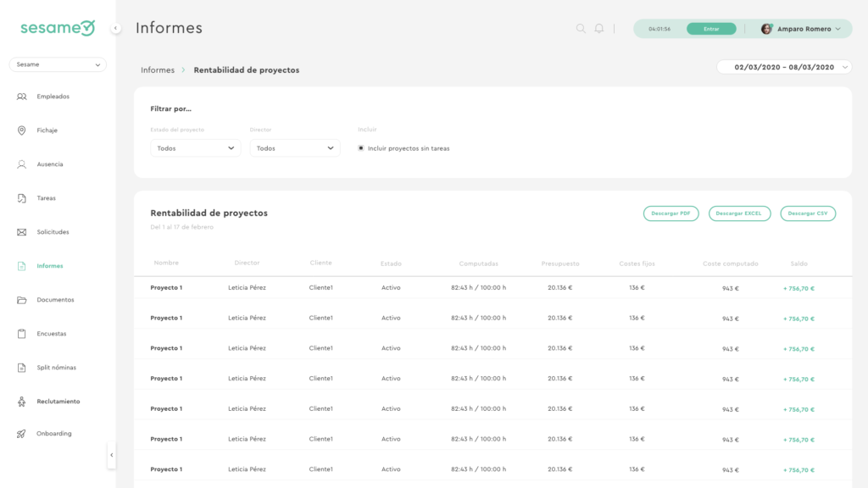Image resolution: width=868 pixels, height=488 pixels.
Task: Open Tareas section
Action: (47, 198)
